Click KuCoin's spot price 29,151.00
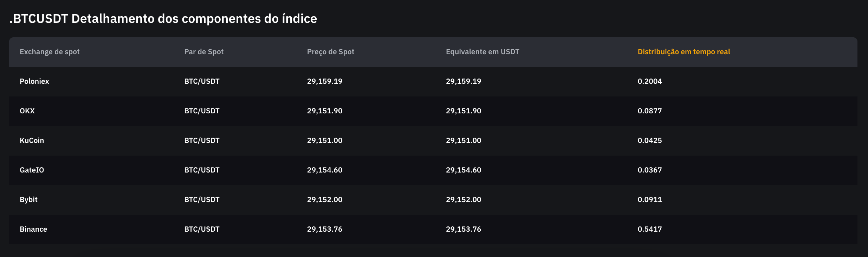This screenshot has height=257, width=868. coord(324,140)
